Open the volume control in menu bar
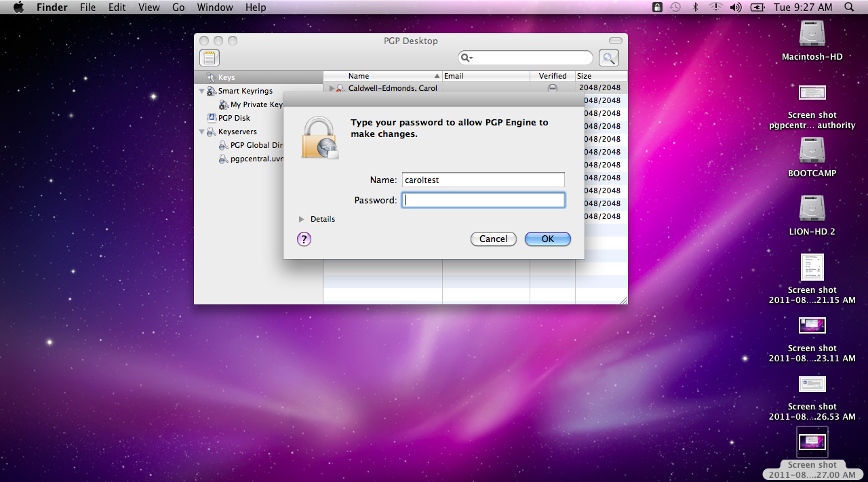The height and width of the screenshot is (482, 868). click(736, 7)
